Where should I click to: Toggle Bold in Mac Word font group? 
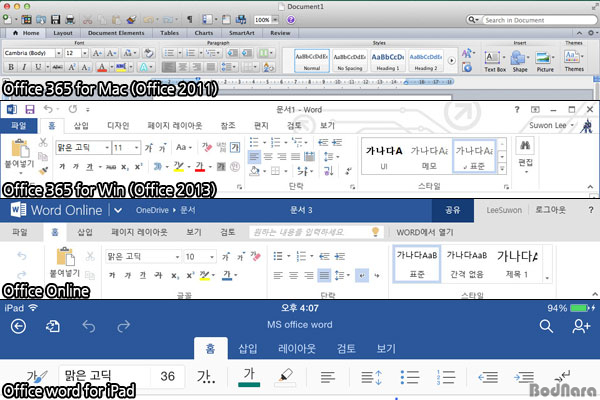[11, 67]
